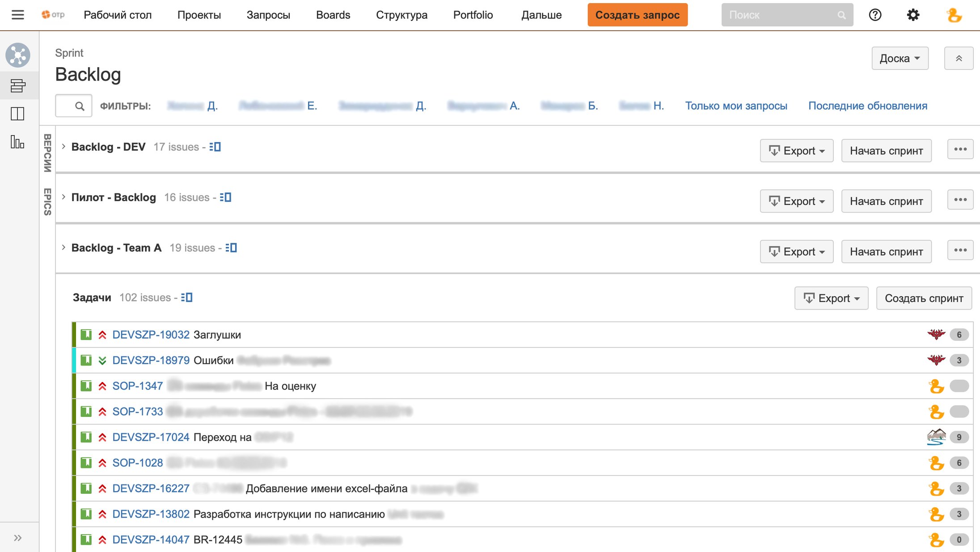
Task: Open the active sprints board icon in sidebar
Action: (x=17, y=114)
